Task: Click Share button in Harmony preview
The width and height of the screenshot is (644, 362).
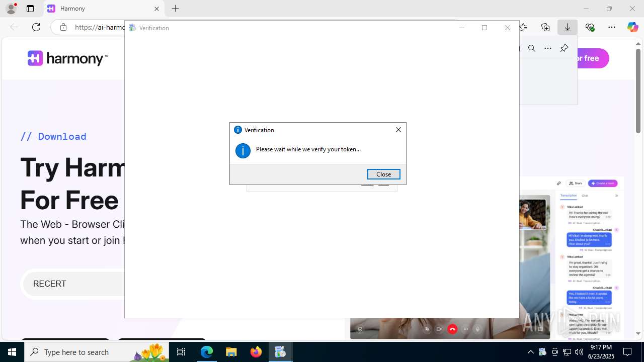Action: point(575,184)
